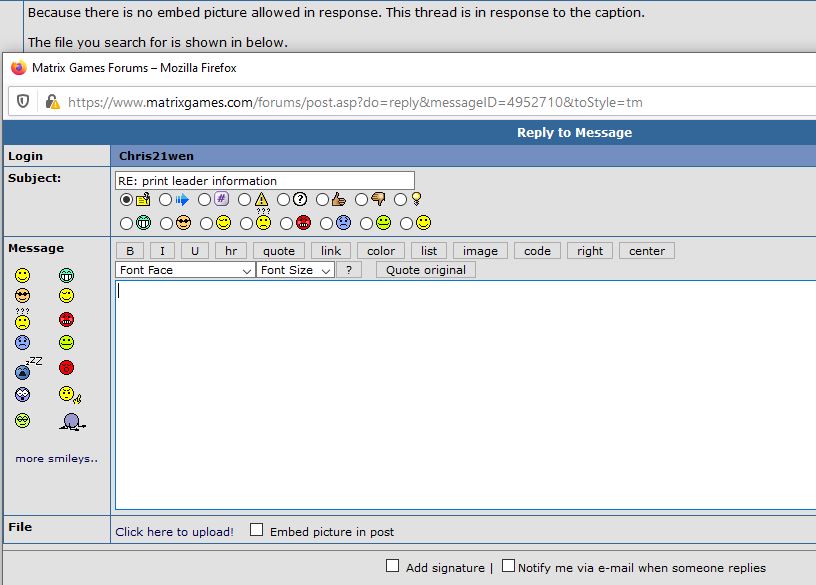The image size is (816, 585).
Task: Click the ? help button beside Font Size
Action: pyautogui.click(x=349, y=270)
